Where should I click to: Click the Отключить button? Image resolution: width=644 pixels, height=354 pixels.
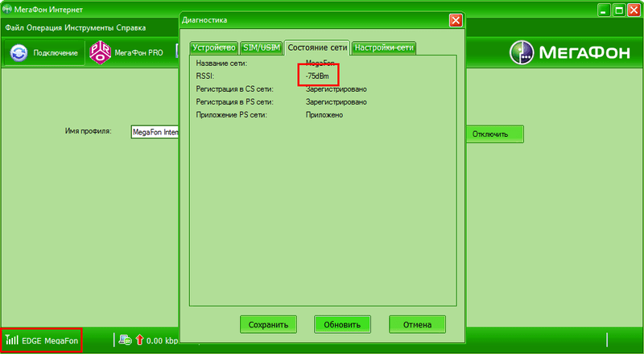pyautogui.click(x=494, y=134)
